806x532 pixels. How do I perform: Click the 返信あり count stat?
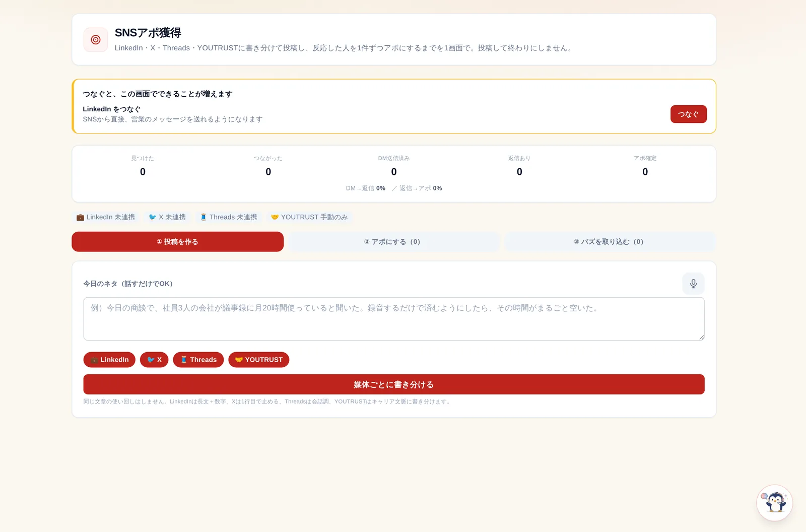519,166
